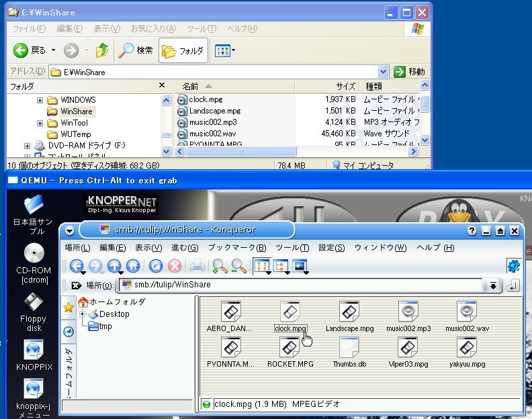Switch Konqueror to icon view mode
This screenshot has height=419, width=532.
point(262,267)
